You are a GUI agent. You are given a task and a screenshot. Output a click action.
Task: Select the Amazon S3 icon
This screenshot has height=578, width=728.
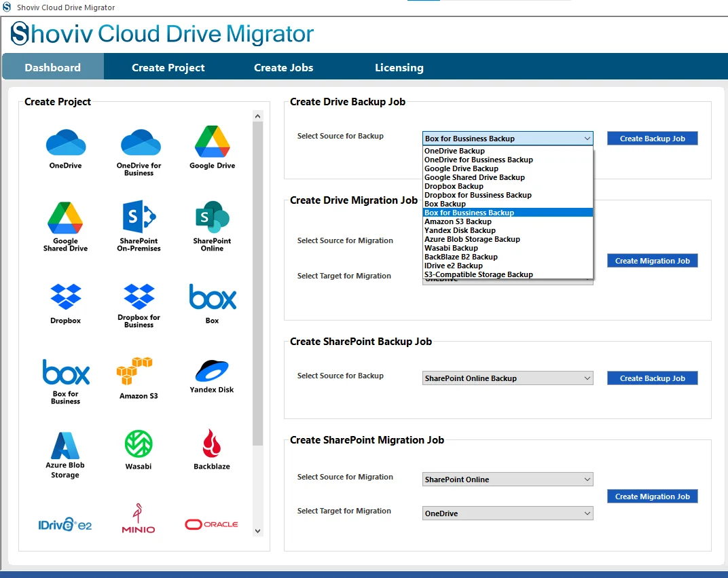click(x=134, y=370)
